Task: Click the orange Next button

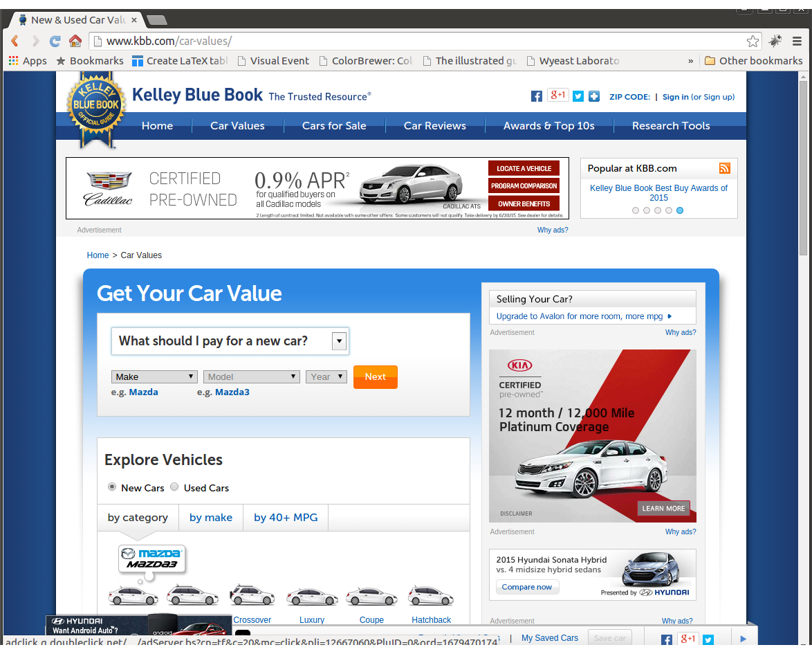Action: [376, 376]
